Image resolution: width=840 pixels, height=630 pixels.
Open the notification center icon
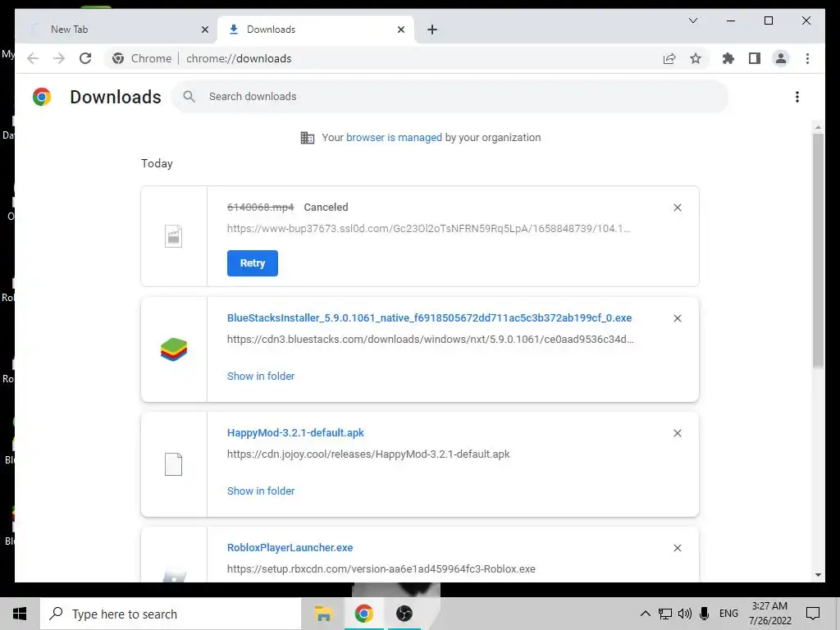[813, 614]
